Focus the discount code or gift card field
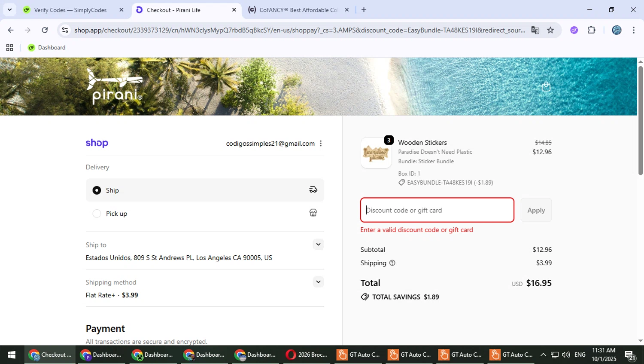Image resolution: width=644 pixels, height=364 pixels. [x=437, y=210]
